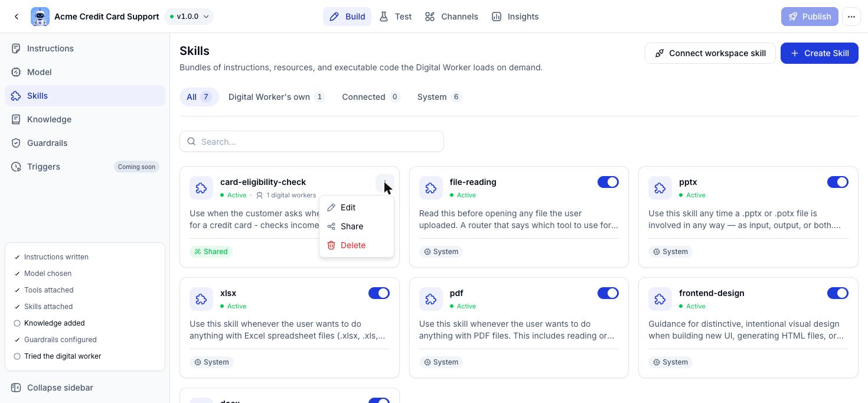868x403 pixels.
Task: Choose Delete from the context menu
Action: click(x=356, y=245)
